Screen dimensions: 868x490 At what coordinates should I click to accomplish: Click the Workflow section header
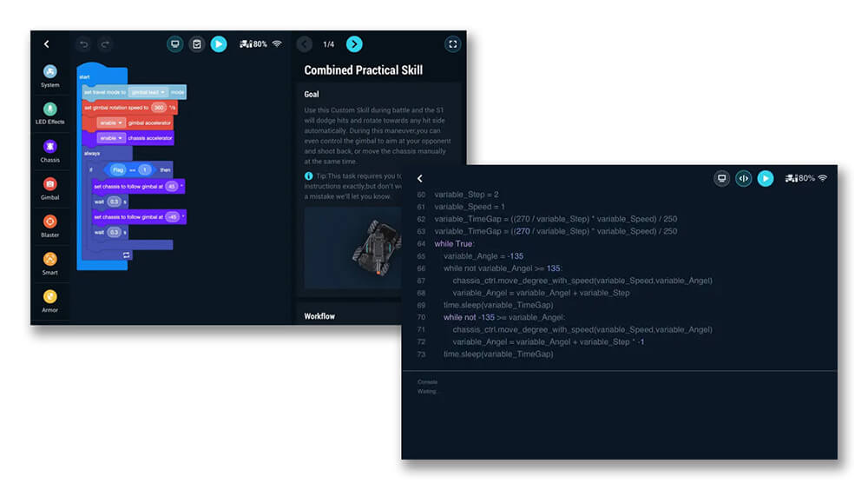(x=319, y=316)
